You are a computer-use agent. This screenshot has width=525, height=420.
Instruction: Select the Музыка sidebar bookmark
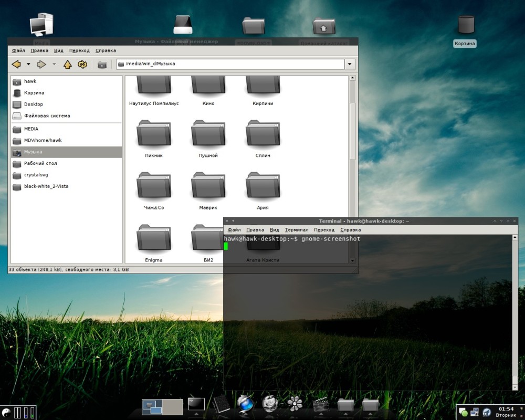coord(66,152)
